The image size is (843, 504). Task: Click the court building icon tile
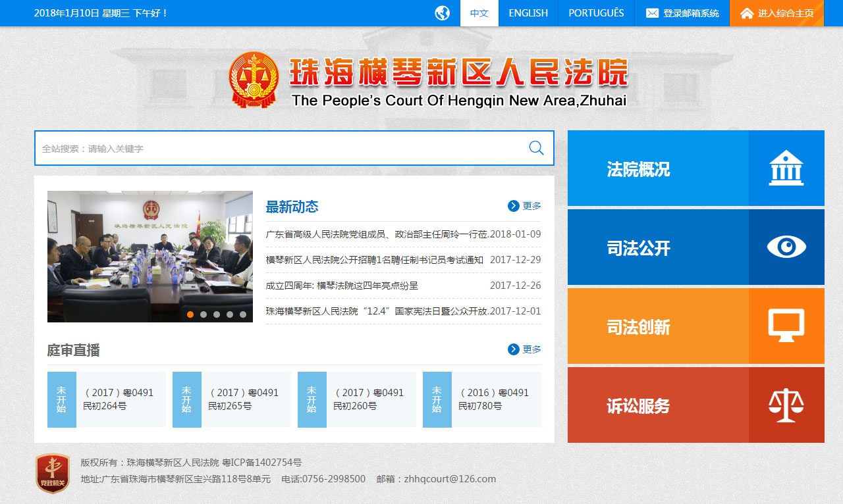[x=786, y=168]
